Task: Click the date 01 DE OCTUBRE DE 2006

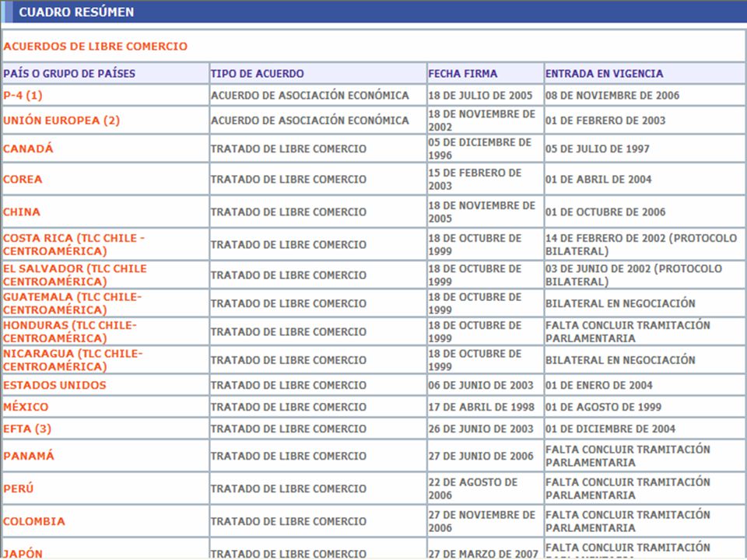Action: pyautogui.click(x=605, y=212)
